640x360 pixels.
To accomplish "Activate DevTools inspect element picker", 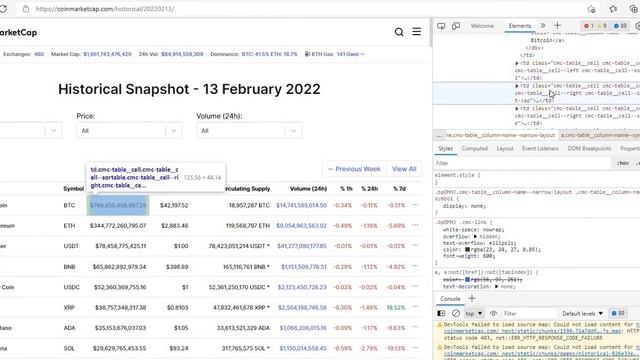I will click(441, 26).
